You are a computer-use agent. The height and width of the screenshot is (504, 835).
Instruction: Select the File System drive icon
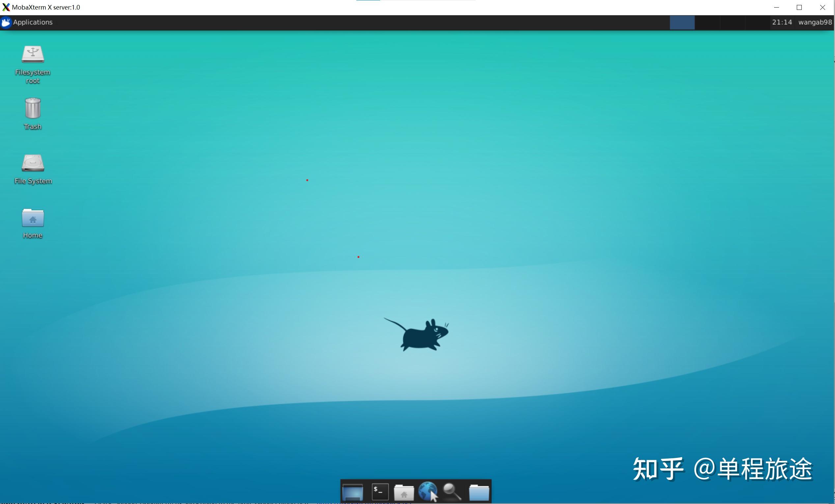point(33,163)
